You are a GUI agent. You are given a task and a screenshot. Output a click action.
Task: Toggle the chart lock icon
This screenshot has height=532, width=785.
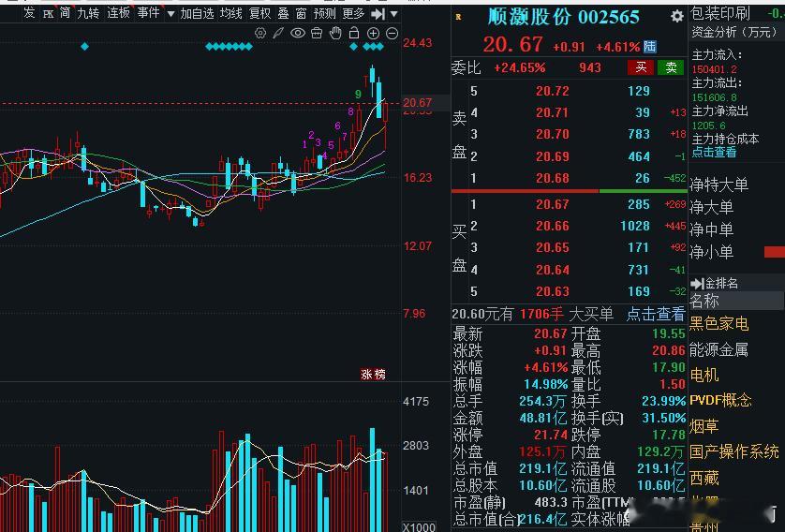(x=354, y=33)
